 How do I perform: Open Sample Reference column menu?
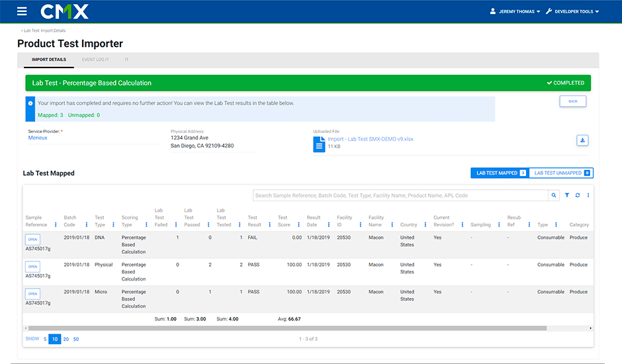click(56, 224)
